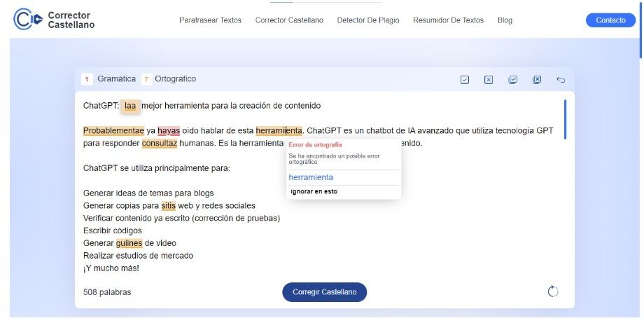Apply the suggestion "herramienta" in the popup

311,177
